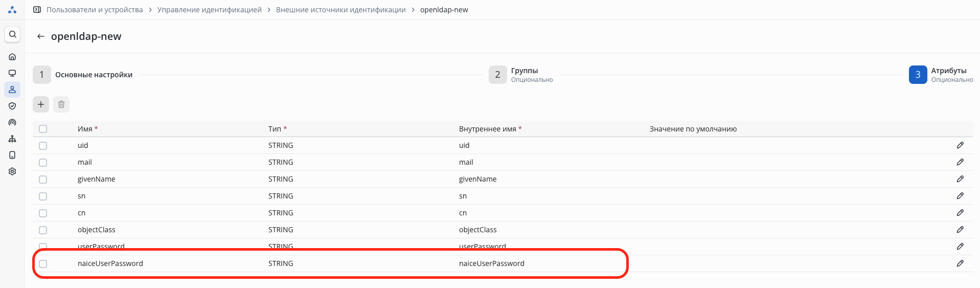Check the mail attribute checkbox

(x=43, y=163)
